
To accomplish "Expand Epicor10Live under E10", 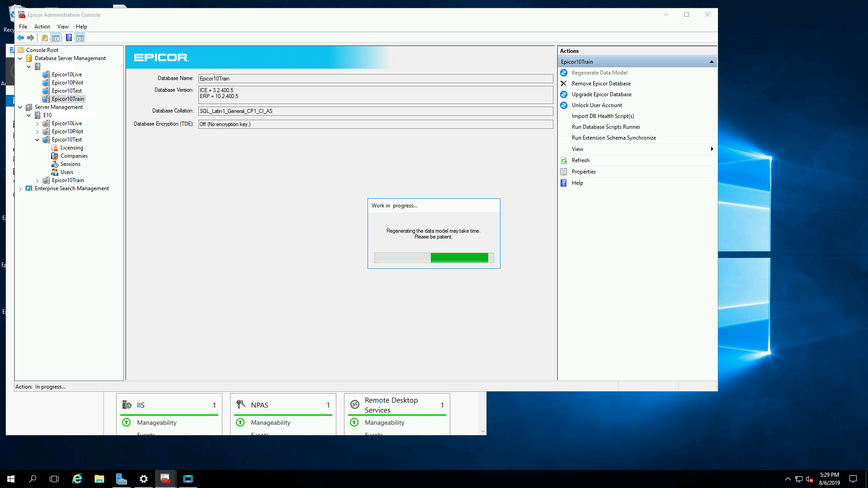I will click(38, 123).
